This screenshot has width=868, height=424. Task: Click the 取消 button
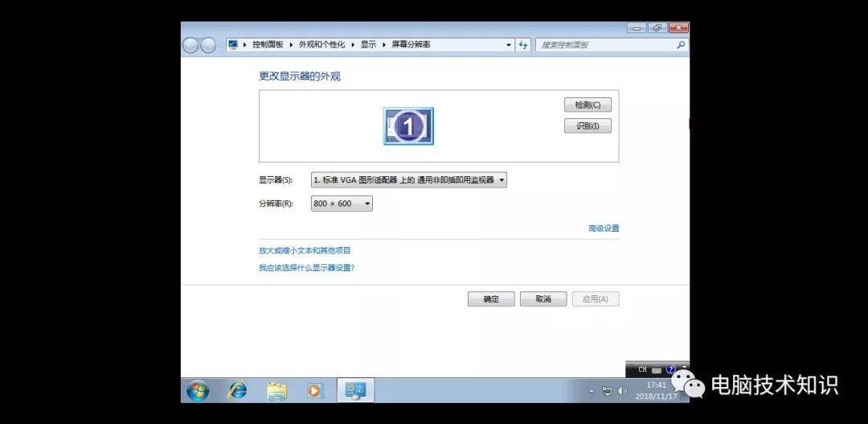pos(543,299)
